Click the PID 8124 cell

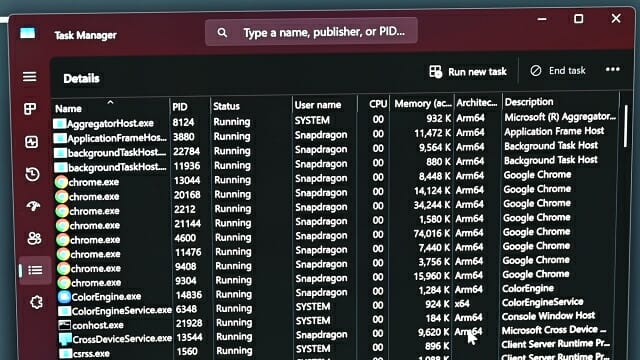pyautogui.click(x=183, y=122)
